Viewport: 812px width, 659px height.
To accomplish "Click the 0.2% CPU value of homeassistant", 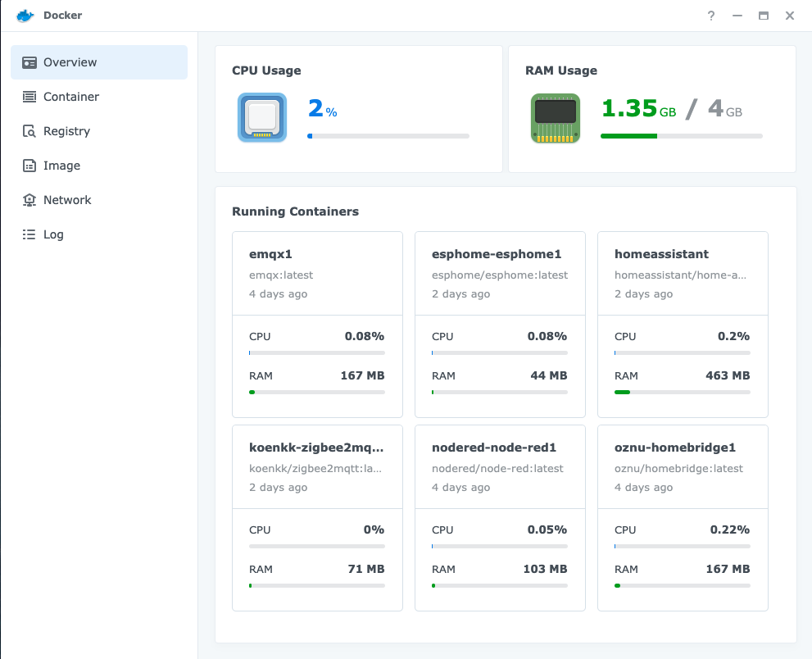I will point(734,336).
